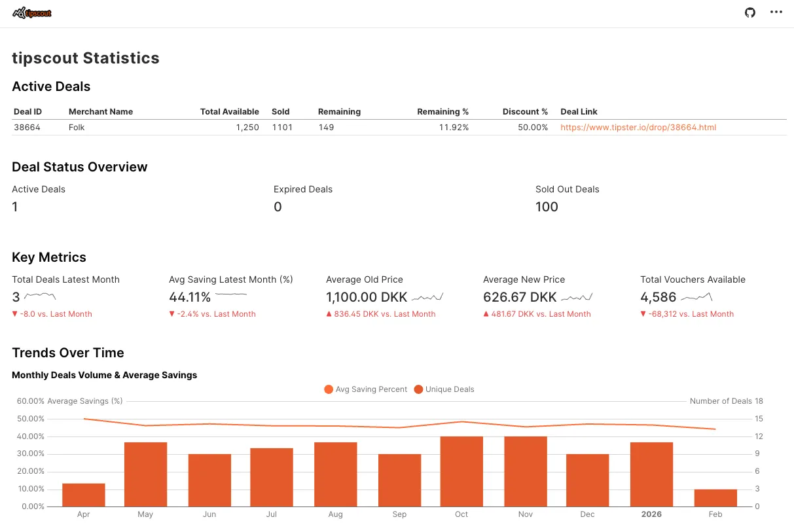Hide the orange savings line via its legend dot
Screen dimensions: 794x532
328,389
